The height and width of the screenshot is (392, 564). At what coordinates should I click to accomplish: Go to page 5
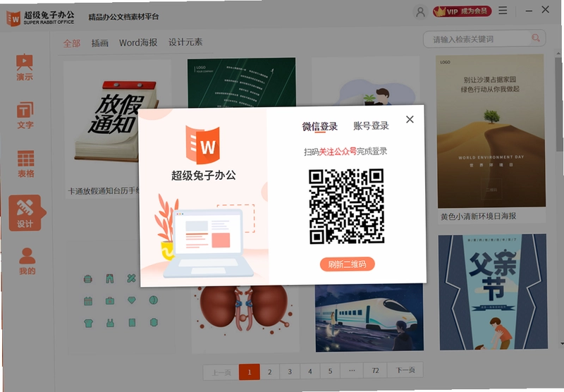pyautogui.click(x=330, y=371)
